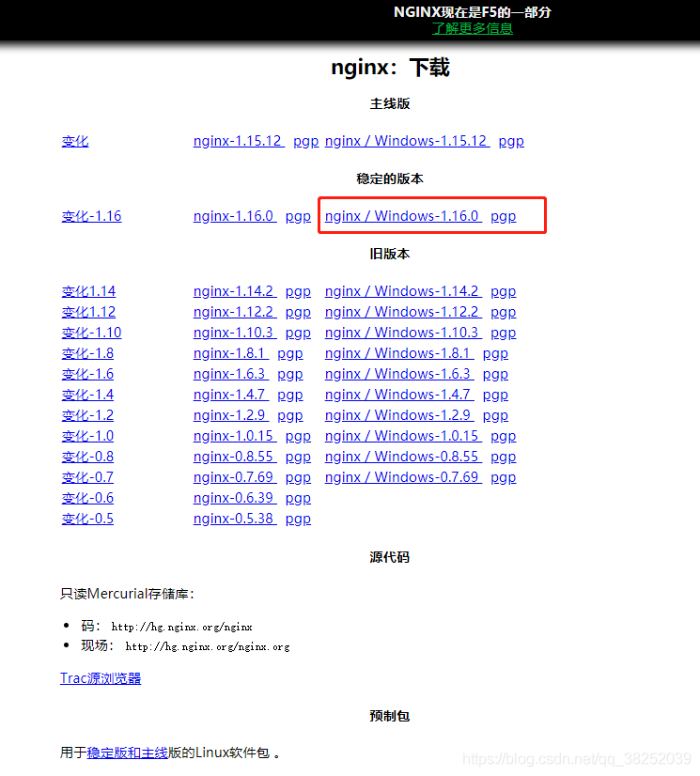Open the 变化-0.6 changes link

[x=87, y=498]
